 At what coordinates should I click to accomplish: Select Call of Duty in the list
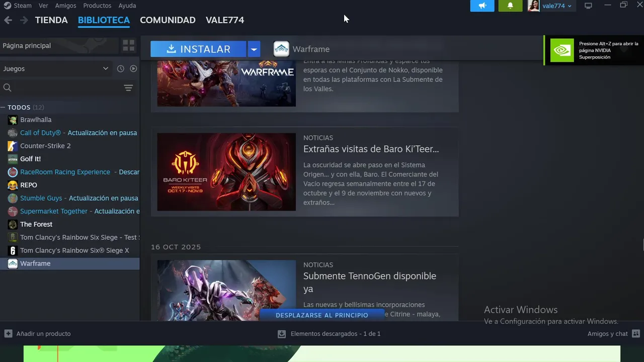[70, 133]
